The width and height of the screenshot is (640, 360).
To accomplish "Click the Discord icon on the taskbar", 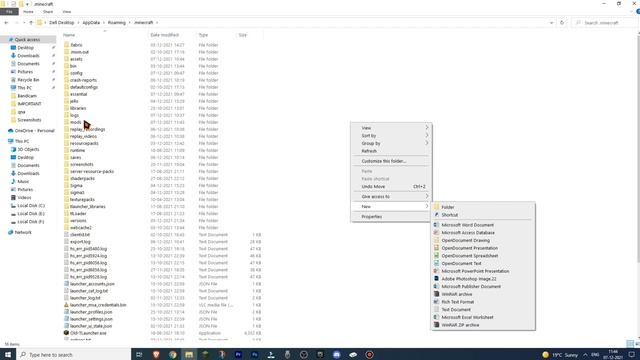I will [x=337, y=354].
